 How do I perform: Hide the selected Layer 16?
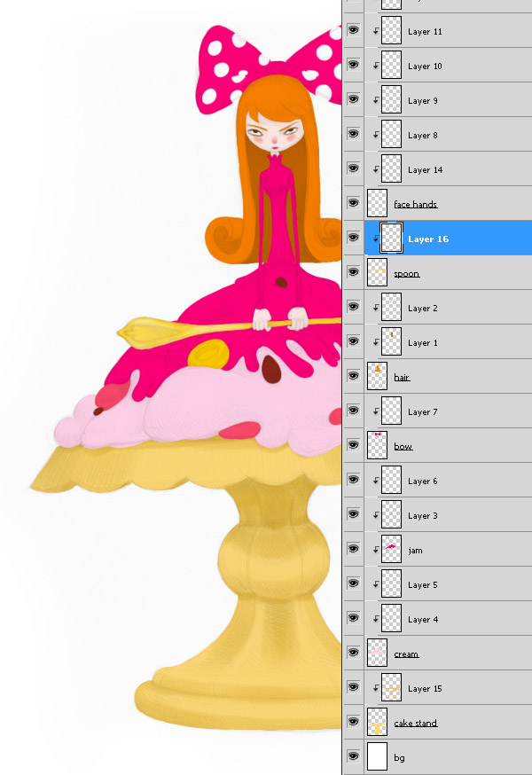353,238
